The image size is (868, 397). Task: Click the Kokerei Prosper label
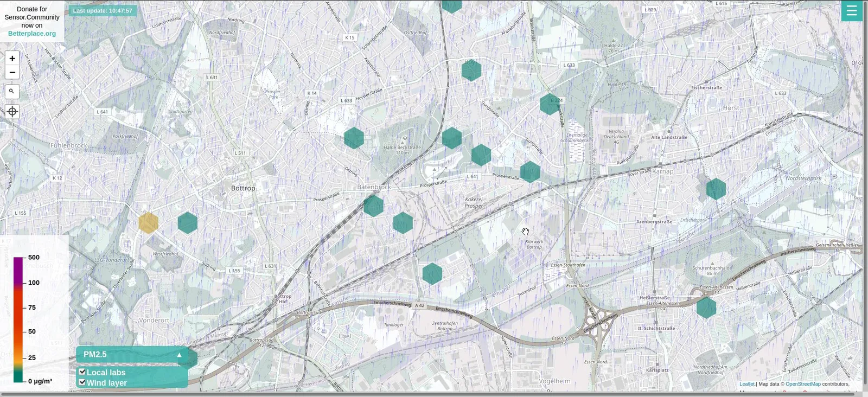click(474, 202)
